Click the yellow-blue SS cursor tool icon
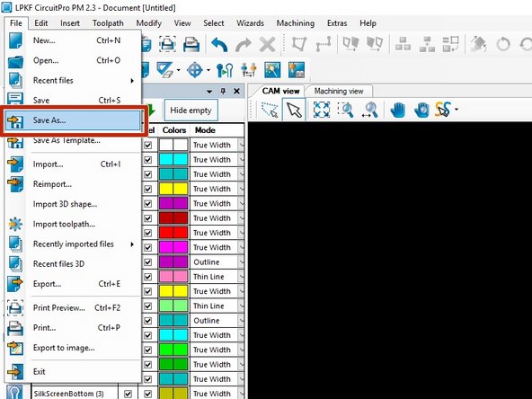The width and height of the screenshot is (532, 399). (443, 110)
